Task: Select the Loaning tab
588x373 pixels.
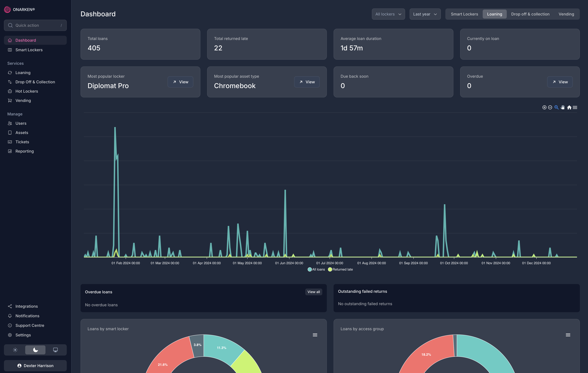Action: point(495,14)
